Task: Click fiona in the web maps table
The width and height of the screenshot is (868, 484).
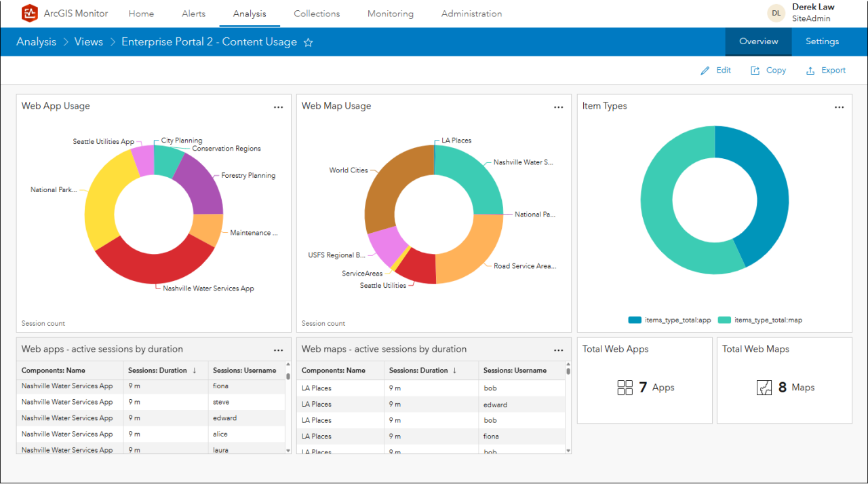Action: [x=491, y=436]
